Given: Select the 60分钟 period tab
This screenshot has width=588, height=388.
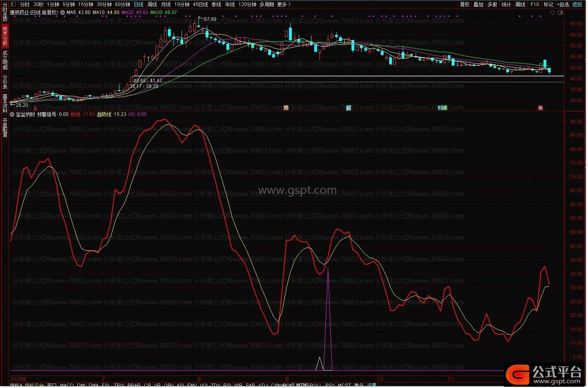Looking at the screenshot, I should (122, 4).
